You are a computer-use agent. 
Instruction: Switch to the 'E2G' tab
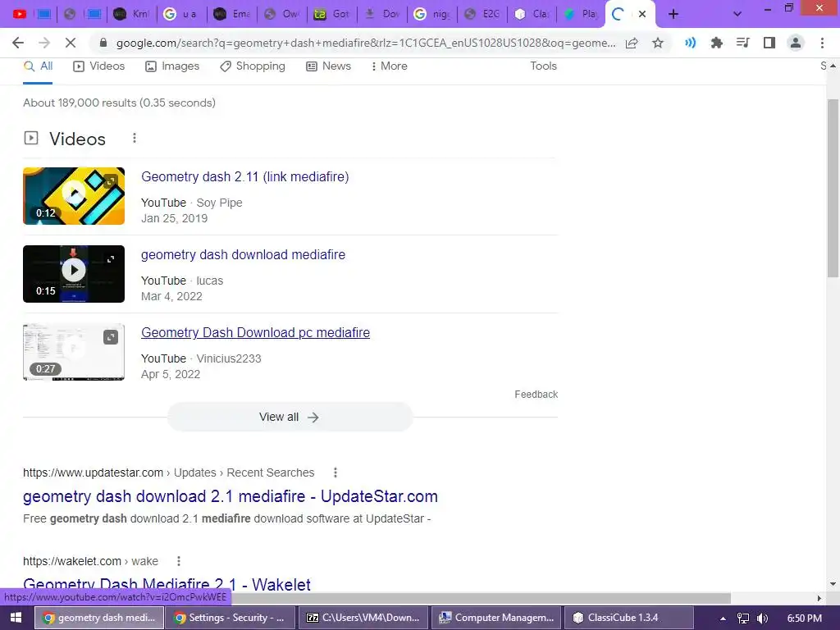point(482,14)
